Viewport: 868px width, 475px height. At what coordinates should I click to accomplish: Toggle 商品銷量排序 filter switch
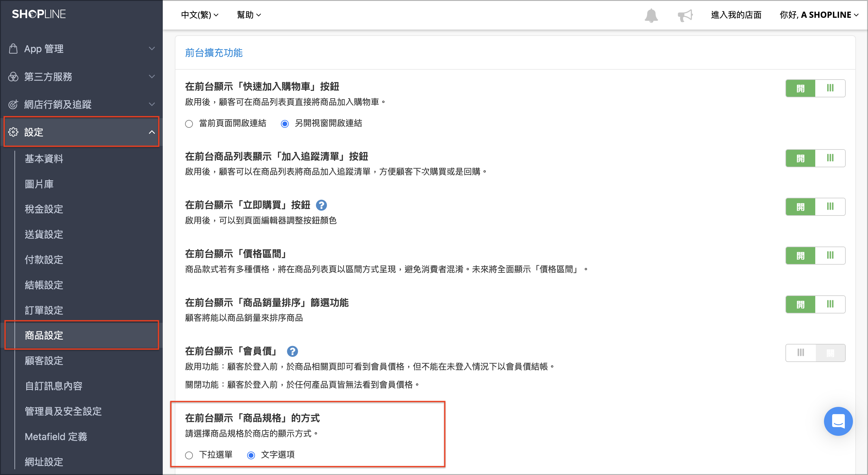[x=815, y=304]
